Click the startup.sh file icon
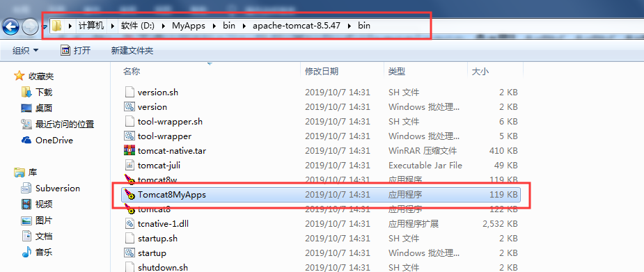Screen dimensions: 644x272 click(129, 239)
